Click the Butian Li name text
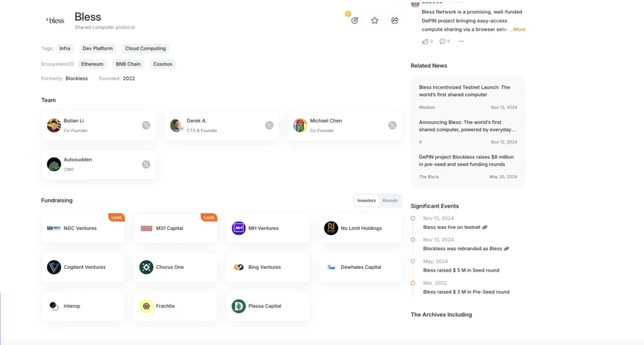644x345 pixels. (74, 121)
